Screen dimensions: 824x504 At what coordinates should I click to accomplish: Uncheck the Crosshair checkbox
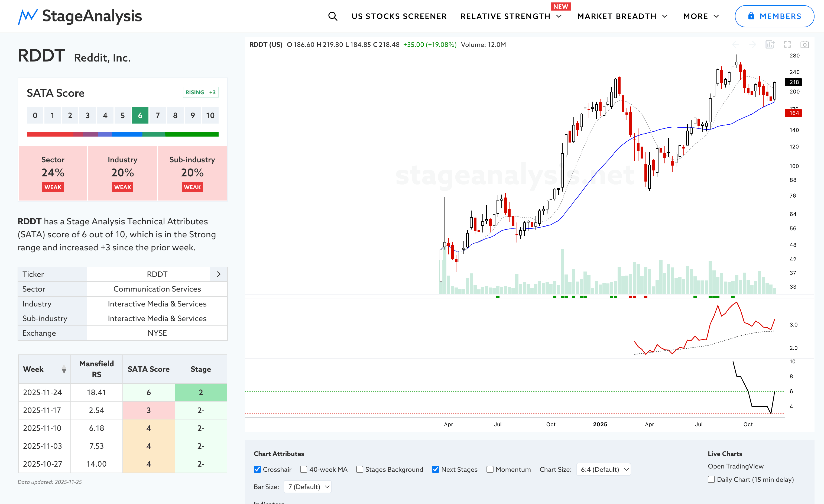tap(257, 469)
